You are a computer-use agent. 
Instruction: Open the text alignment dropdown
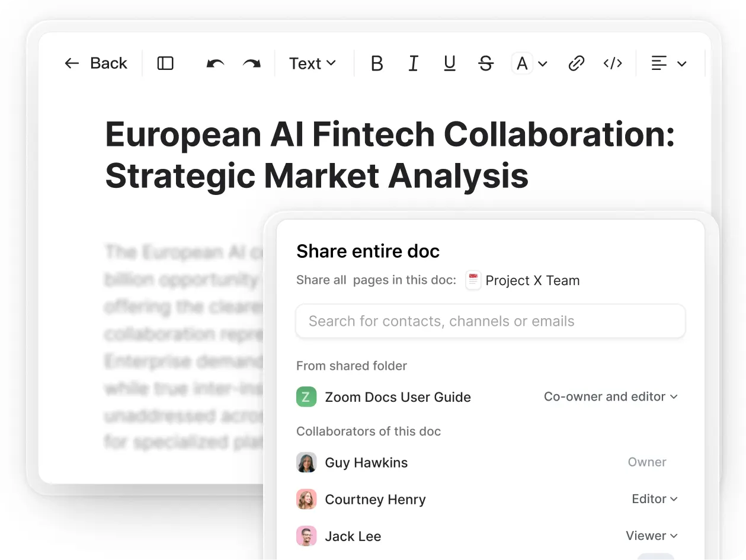tap(669, 63)
